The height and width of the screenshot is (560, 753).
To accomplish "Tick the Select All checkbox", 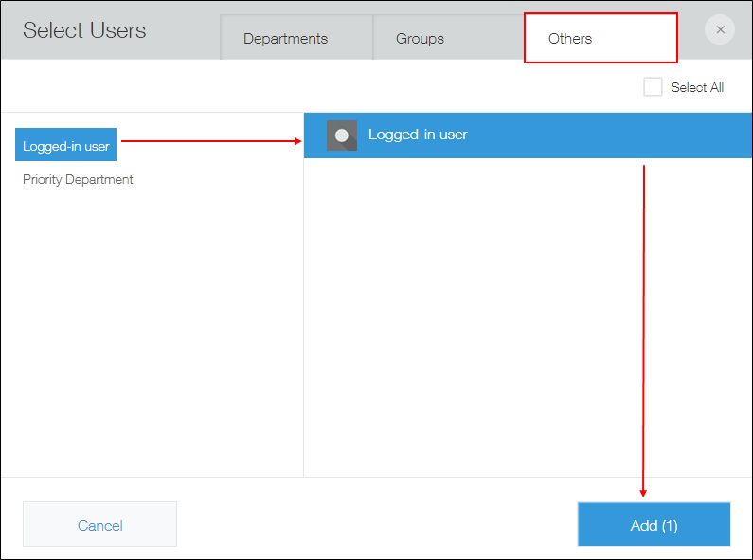I will coord(653,87).
